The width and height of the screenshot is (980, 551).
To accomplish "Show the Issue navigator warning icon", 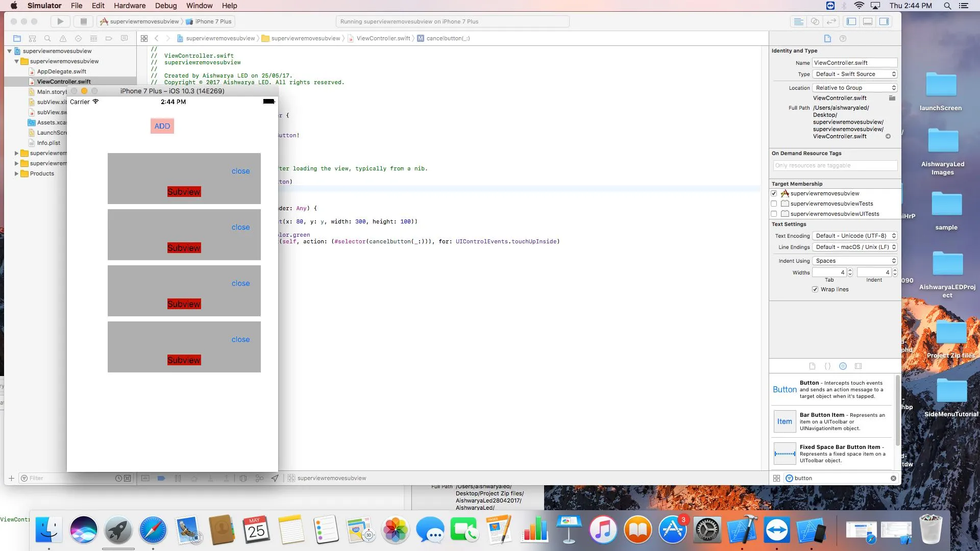I will 63,38.
